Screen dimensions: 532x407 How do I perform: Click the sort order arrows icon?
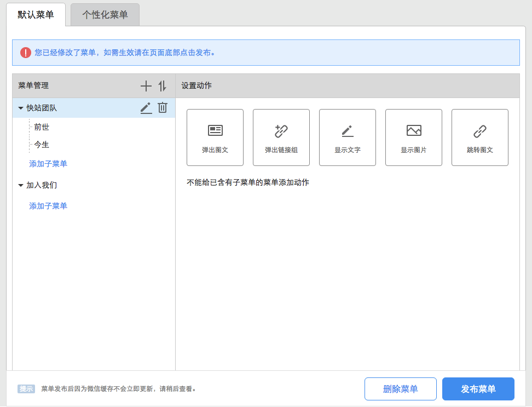(162, 86)
